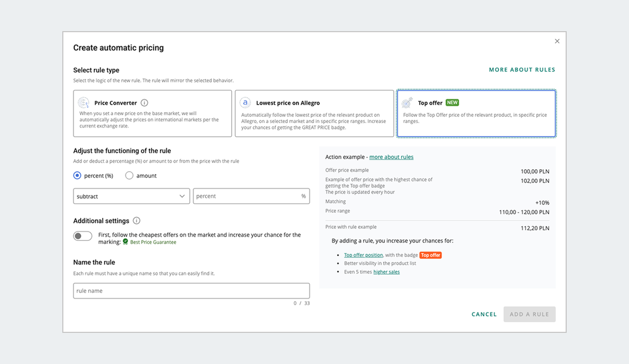Click the 110,00 - 120,00 PLN range

pos(524,213)
